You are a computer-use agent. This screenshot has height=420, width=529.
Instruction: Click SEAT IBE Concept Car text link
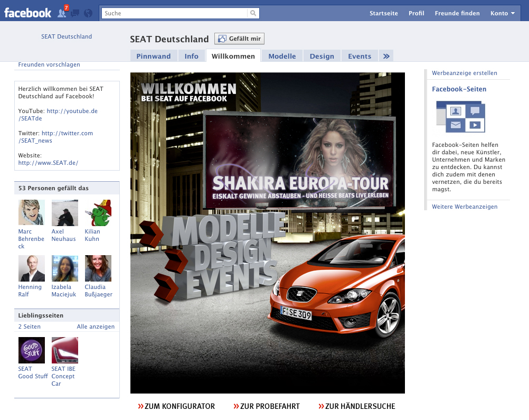pyautogui.click(x=63, y=376)
